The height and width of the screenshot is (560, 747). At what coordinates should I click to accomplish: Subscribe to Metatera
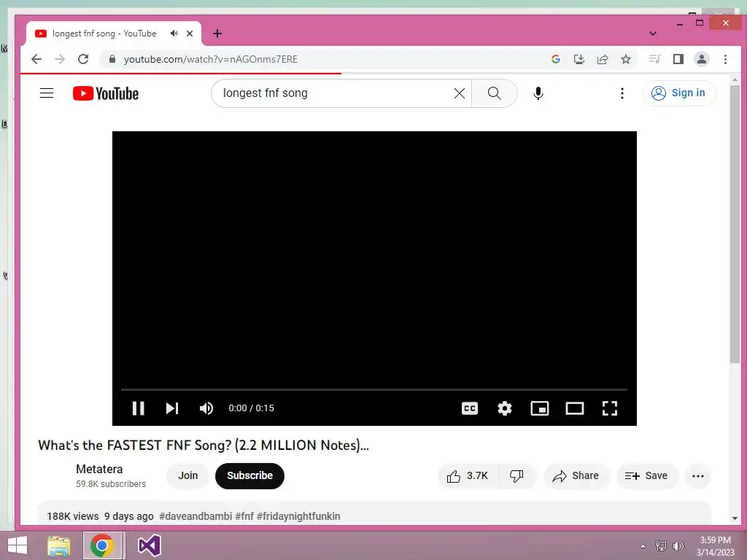(x=249, y=475)
